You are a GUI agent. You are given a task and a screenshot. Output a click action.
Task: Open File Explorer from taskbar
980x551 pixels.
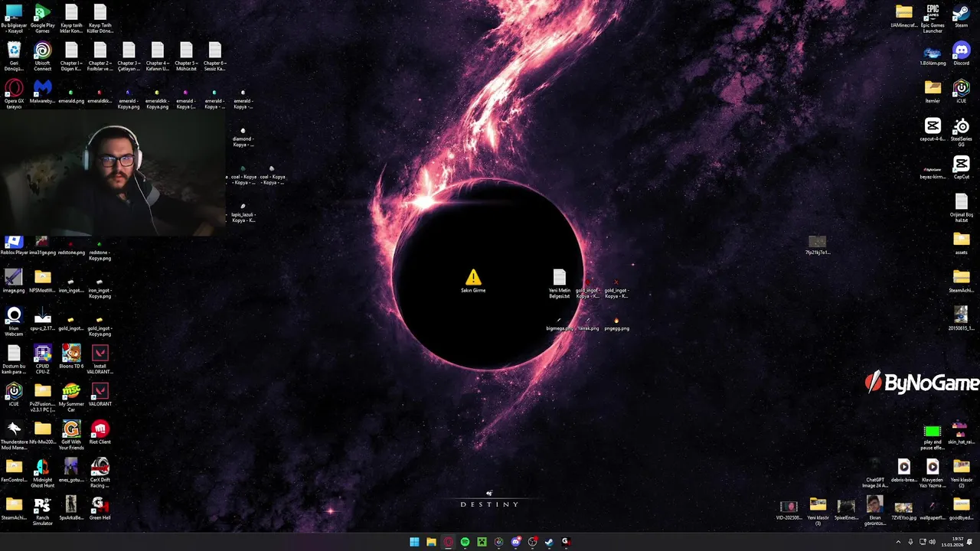point(431,542)
